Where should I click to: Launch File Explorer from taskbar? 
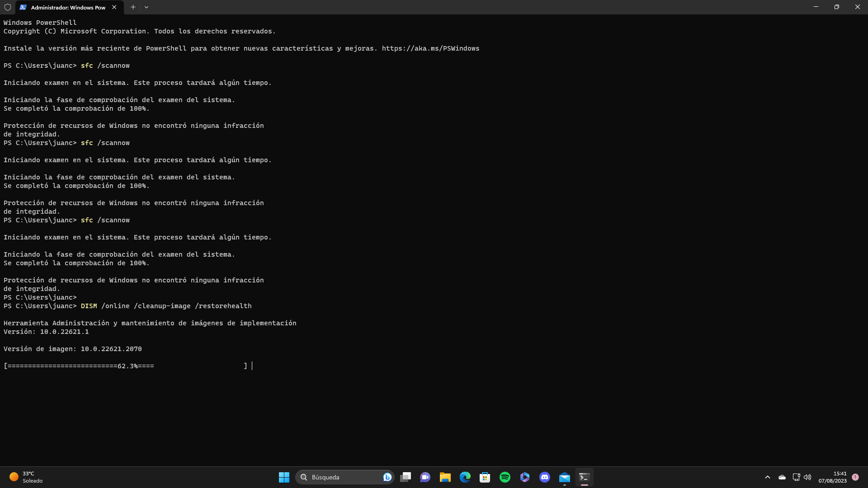point(445,477)
